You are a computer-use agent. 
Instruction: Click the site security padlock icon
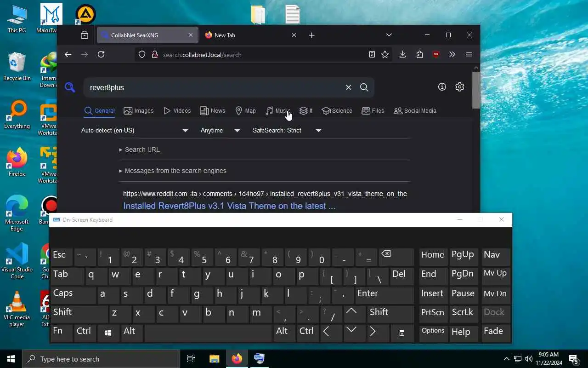(x=154, y=54)
